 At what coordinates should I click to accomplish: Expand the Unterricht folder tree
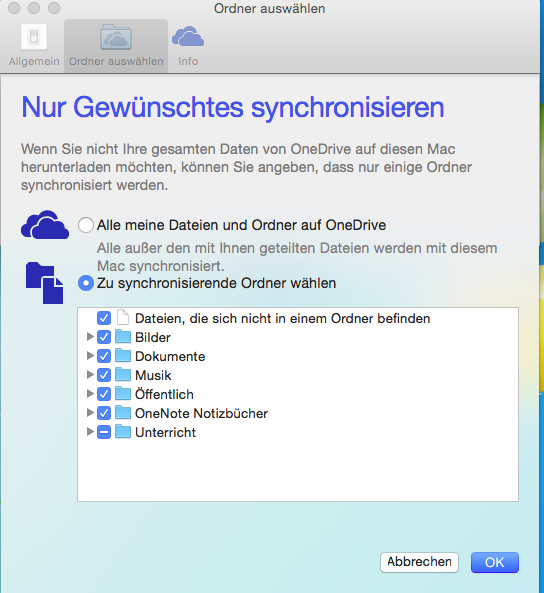(90, 432)
